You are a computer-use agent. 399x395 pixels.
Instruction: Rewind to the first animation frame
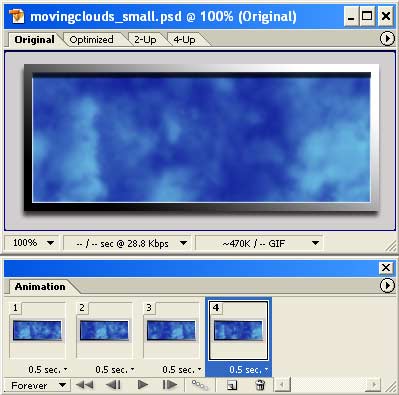[x=84, y=385]
